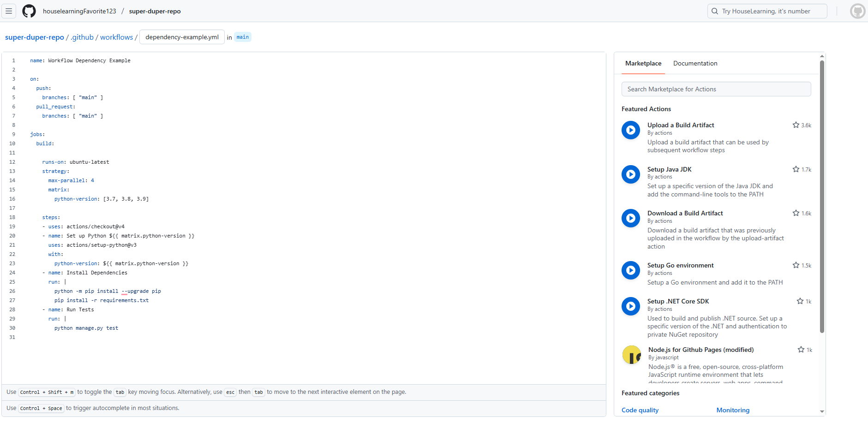Open the Code quality category link
The width and height of the screenshot is (868, 422).
[640, 410]
